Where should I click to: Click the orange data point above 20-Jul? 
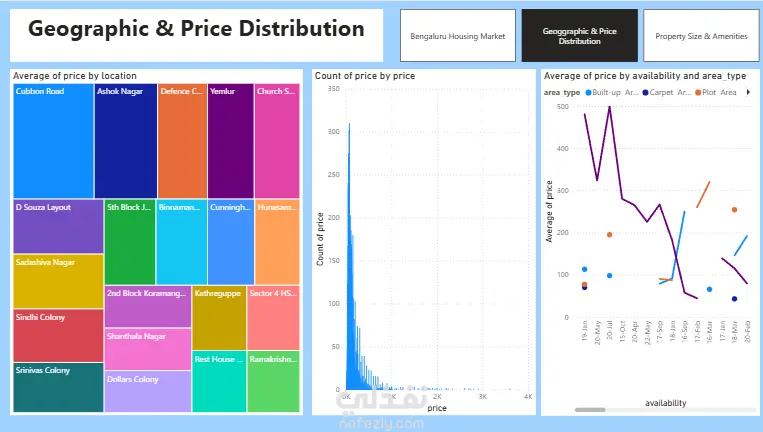[610, 234]
